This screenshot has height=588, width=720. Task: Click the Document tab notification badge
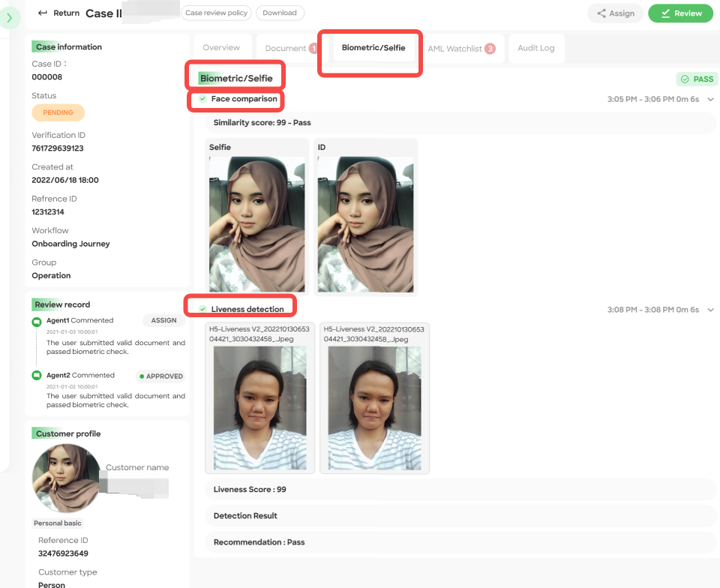[x=313, y=48]
